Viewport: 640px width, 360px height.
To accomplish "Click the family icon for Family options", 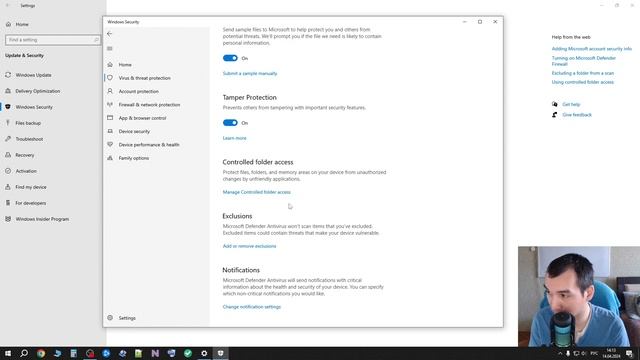I will click(x=110, y=158).
